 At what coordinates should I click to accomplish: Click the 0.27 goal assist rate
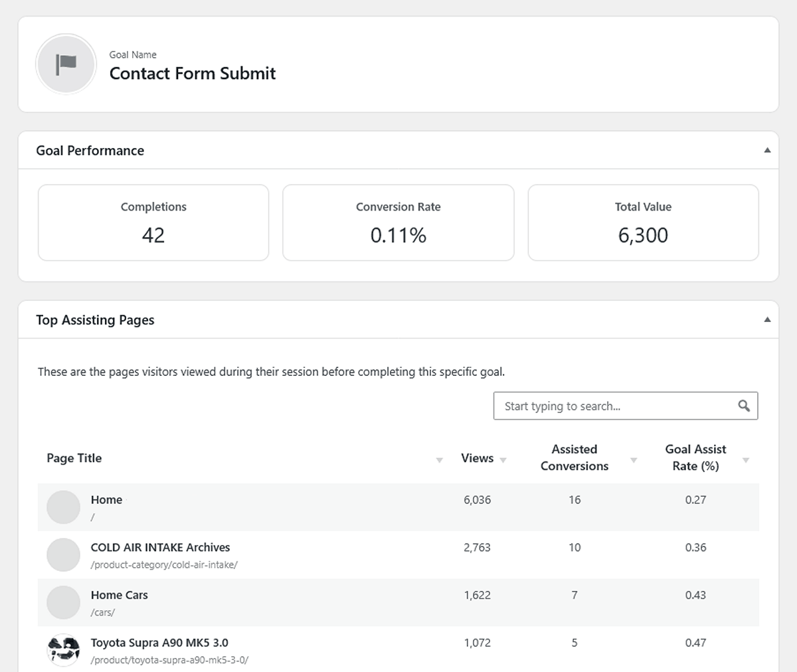[695, 500]
